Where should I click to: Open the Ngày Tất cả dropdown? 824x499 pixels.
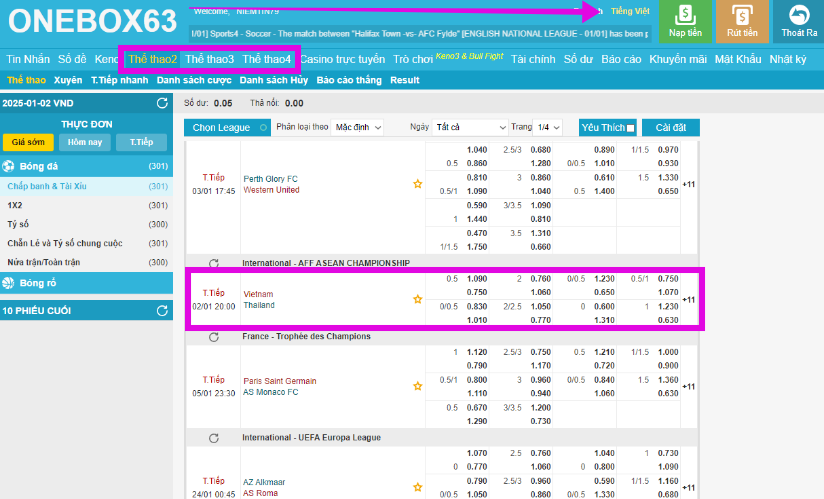(470, 127)
